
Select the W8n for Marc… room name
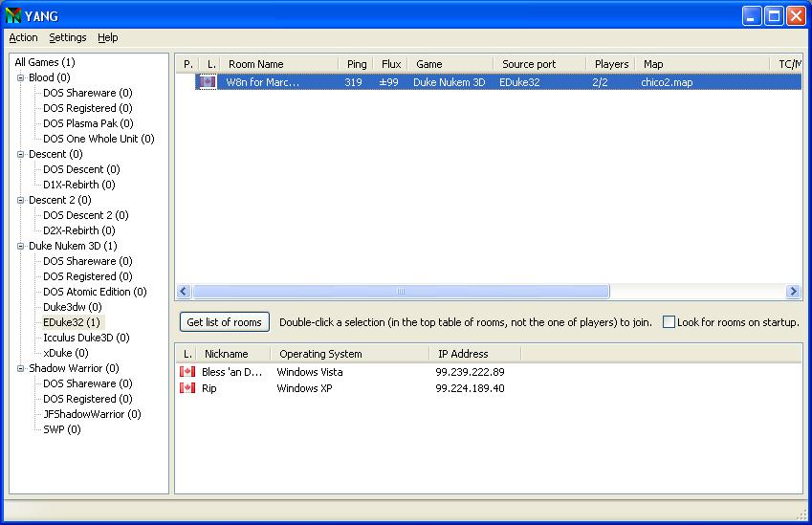coord(263,82)
